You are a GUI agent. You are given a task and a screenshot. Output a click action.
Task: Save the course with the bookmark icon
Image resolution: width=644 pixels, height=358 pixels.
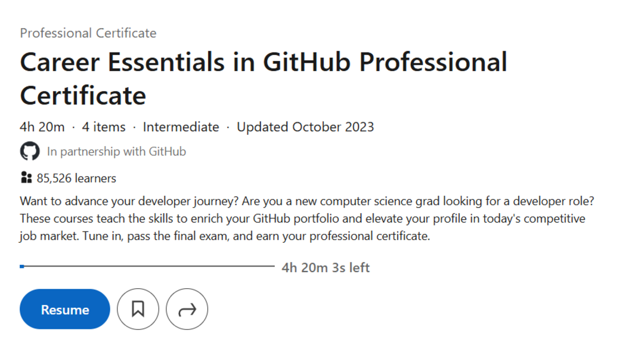pos(138,309)
